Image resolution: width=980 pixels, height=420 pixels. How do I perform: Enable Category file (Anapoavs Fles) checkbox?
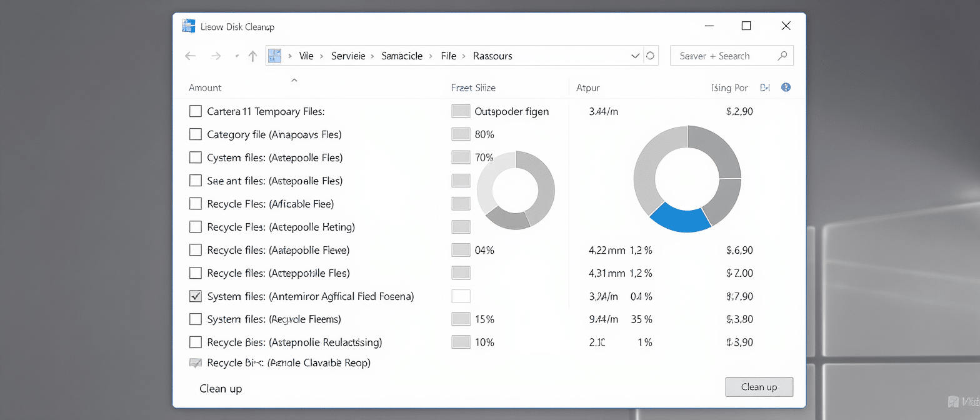(x=196, y=134)
